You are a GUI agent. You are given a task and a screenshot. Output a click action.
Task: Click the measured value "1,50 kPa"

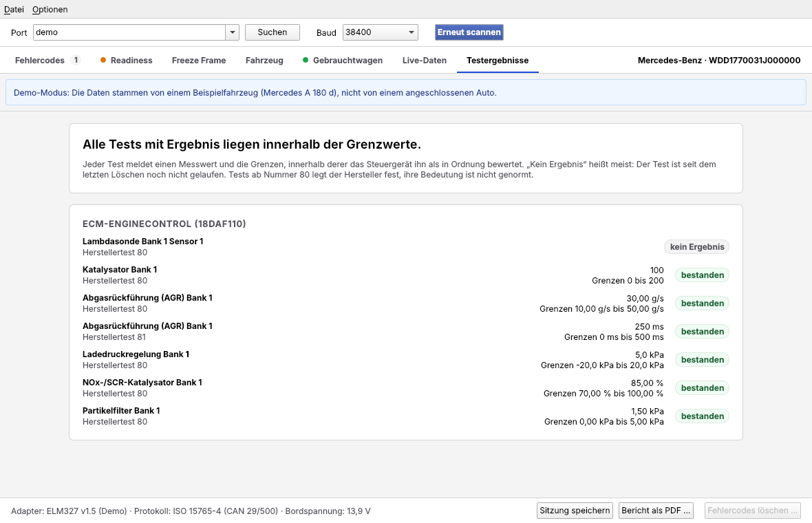[x=647, y=411]
